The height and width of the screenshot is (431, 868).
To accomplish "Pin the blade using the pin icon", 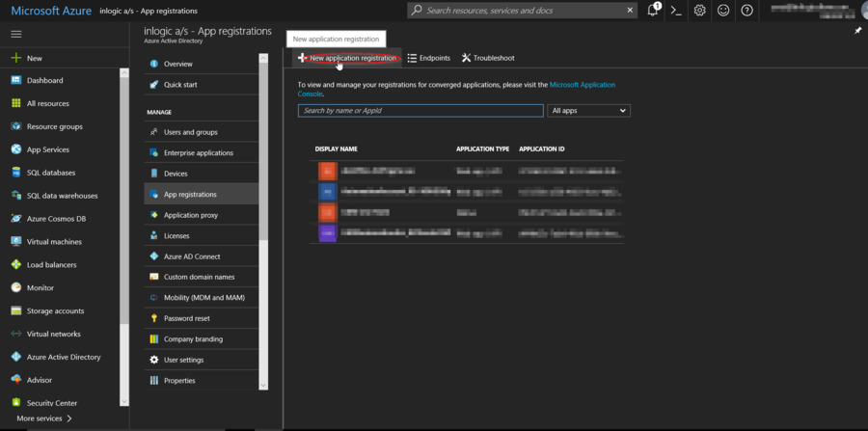I will click(x=857, y=31).
